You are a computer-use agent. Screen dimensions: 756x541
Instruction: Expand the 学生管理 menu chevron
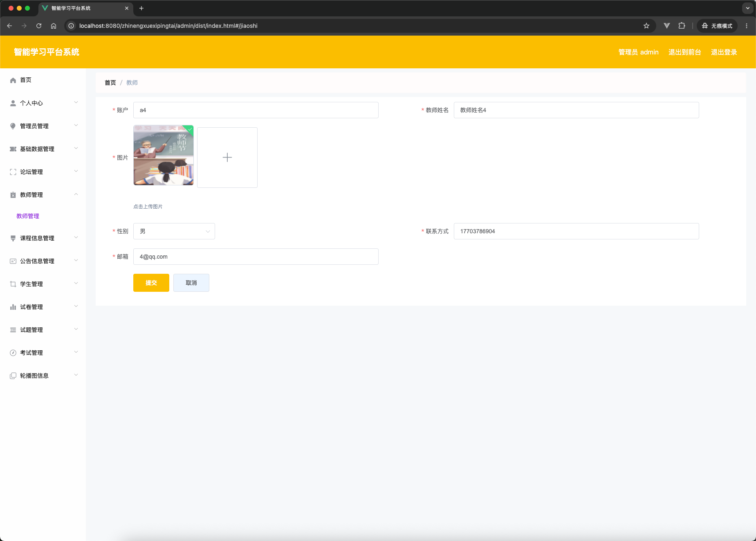pos(76,284)
